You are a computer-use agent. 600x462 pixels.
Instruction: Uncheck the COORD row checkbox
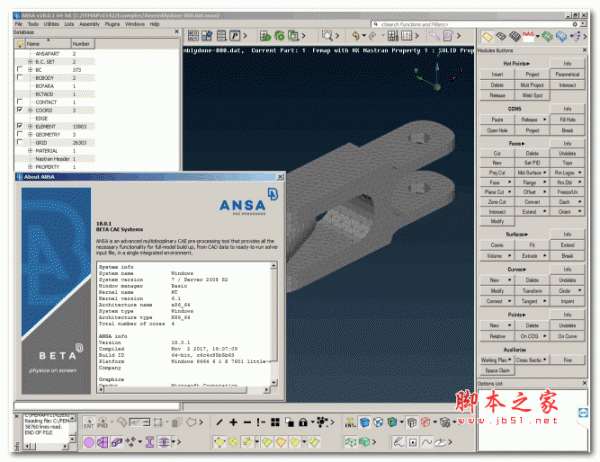pos(20,110)
